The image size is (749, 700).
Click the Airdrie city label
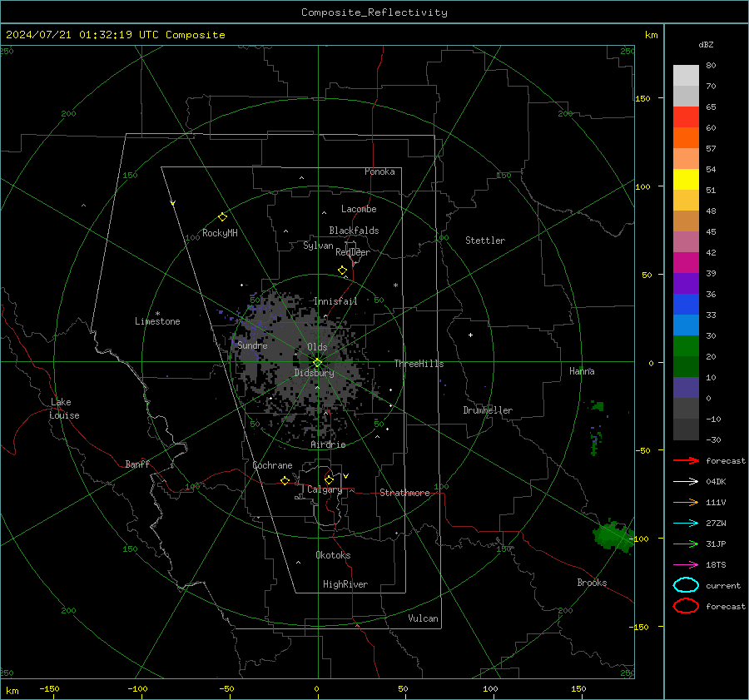(328, 444)
